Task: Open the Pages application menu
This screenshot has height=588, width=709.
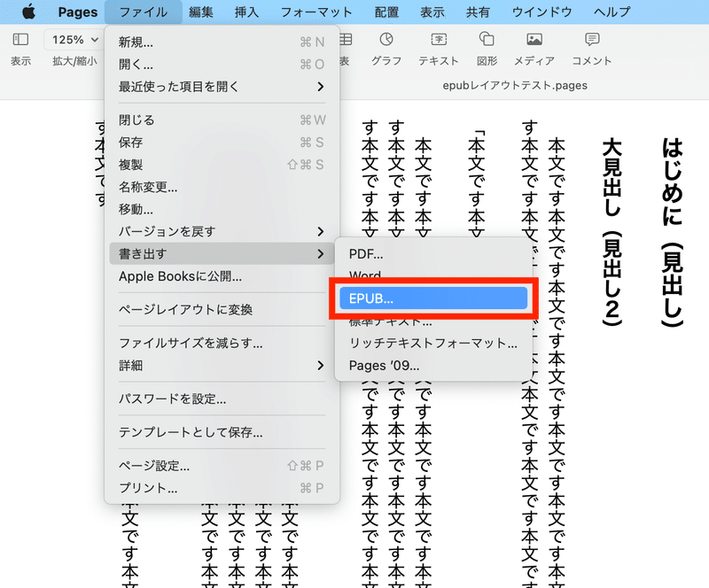Action: (78, 12)
